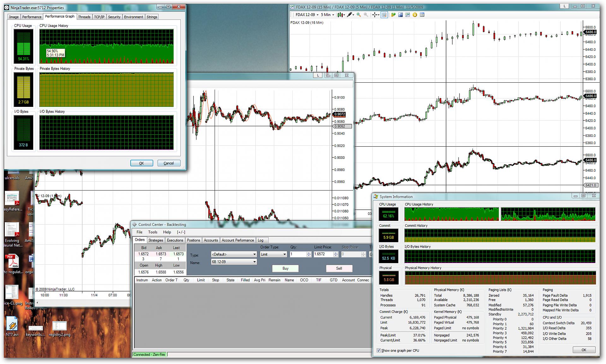The height and width of the screenshot is (364, 606).
Task: Select the drawing tools pen icon
Action: point(350,15)
